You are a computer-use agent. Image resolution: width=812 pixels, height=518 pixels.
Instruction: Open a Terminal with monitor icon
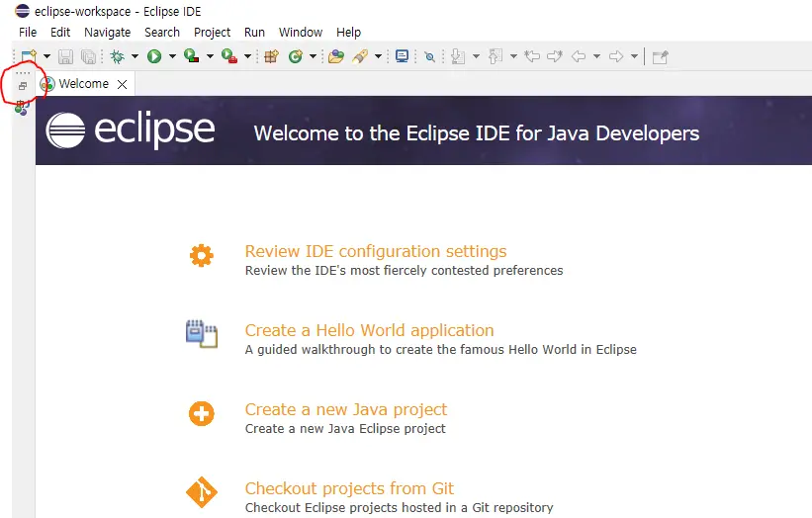tap(402, 56)
